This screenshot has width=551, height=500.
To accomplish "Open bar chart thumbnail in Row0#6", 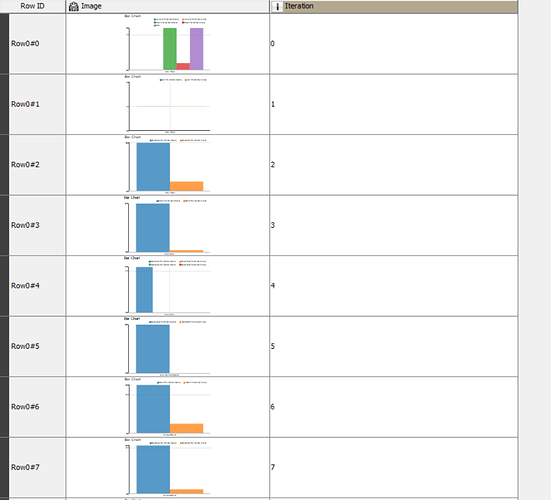I will tap(168, 407).
